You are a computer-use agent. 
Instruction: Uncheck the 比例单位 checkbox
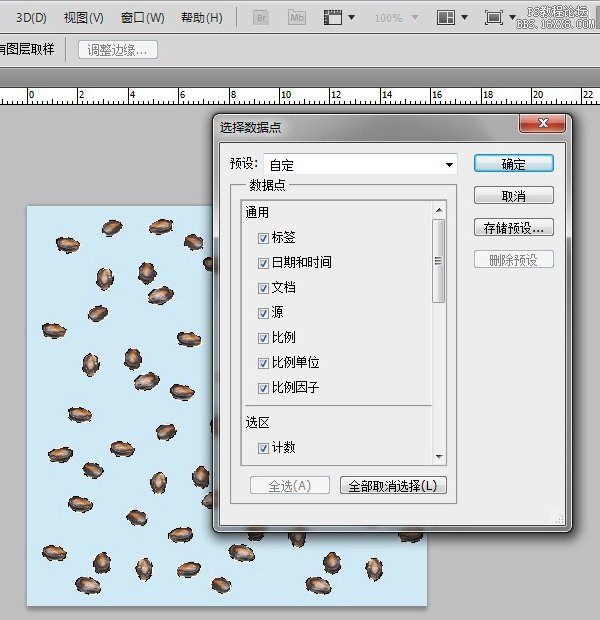(263, 363)
